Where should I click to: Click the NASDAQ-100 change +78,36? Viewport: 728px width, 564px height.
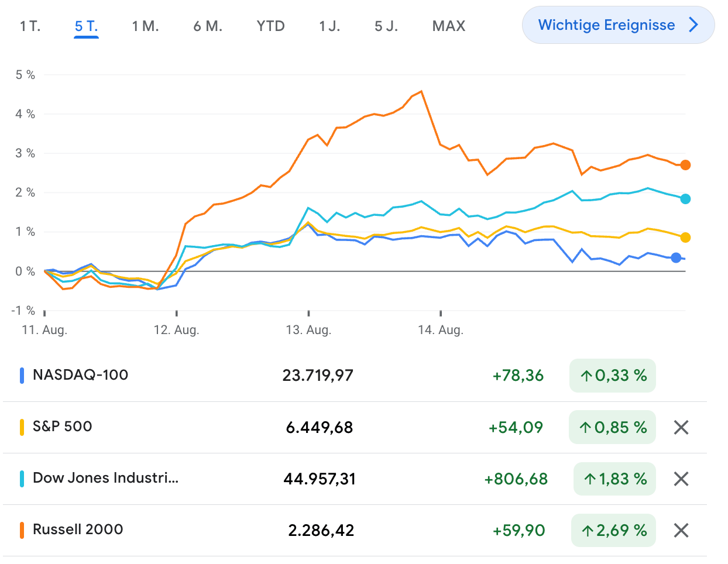pyautogui.click(x=518, y=376)
